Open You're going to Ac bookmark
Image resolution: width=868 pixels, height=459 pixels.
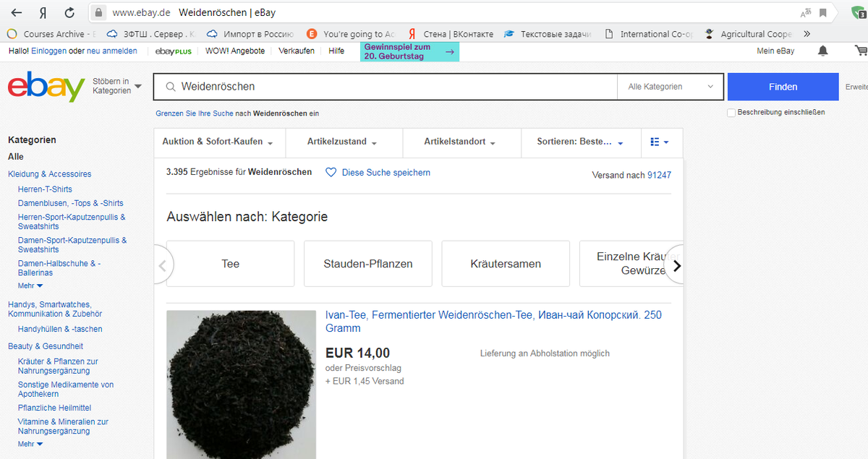pyautogui.click(x=351, y=34)
